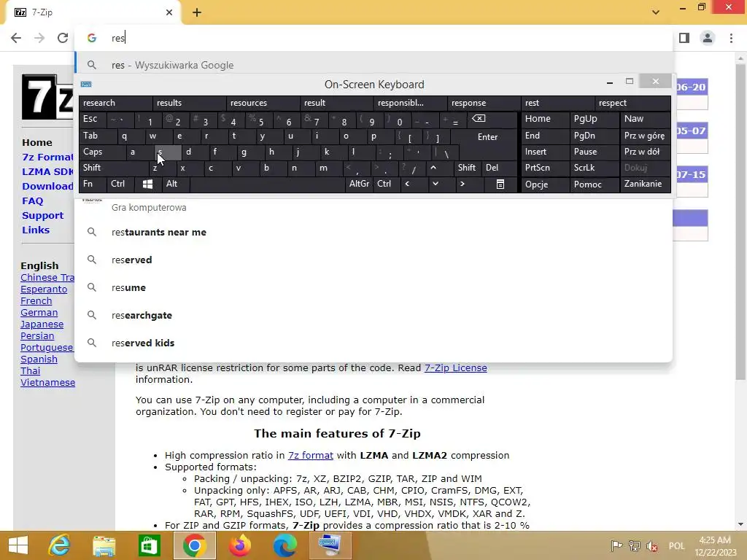Open keyboard Opcje settings
This screenshot has width=747, height=560.
545,184
